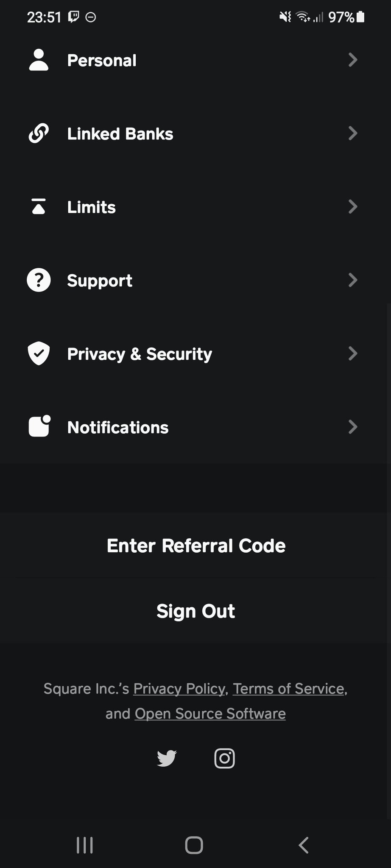Tap the Personal profile icon
The image size is (391, 868).
point(39,60)
